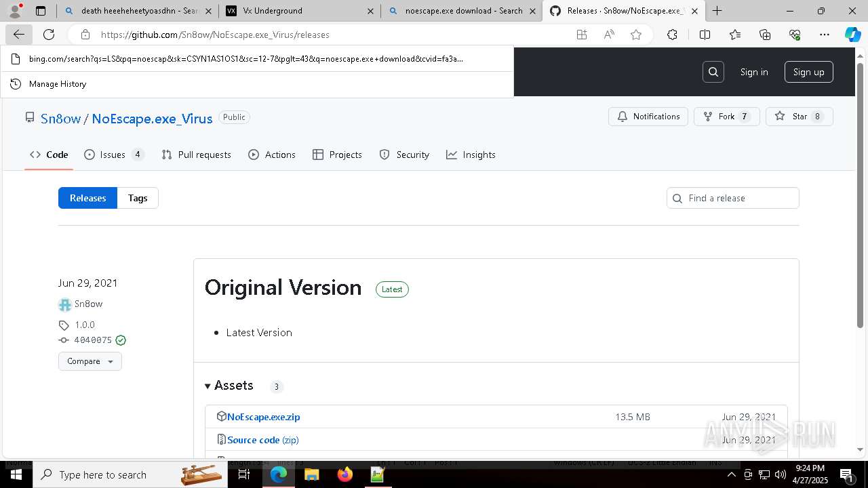Viewport: 868px width, 488px height.
Task: Open the Insights tab
Action: point(471,155)
